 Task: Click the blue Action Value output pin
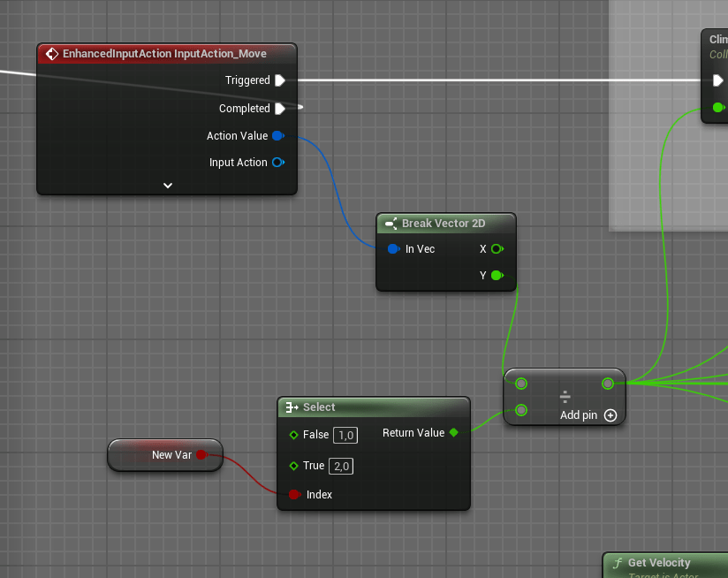point(277,136)
